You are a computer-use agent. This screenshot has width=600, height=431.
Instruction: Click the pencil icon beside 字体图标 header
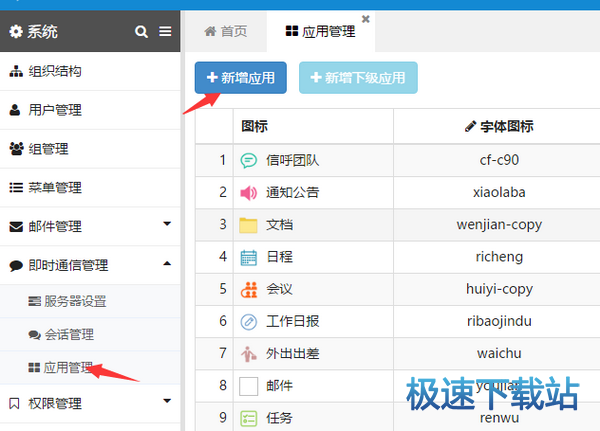(470, 126)
